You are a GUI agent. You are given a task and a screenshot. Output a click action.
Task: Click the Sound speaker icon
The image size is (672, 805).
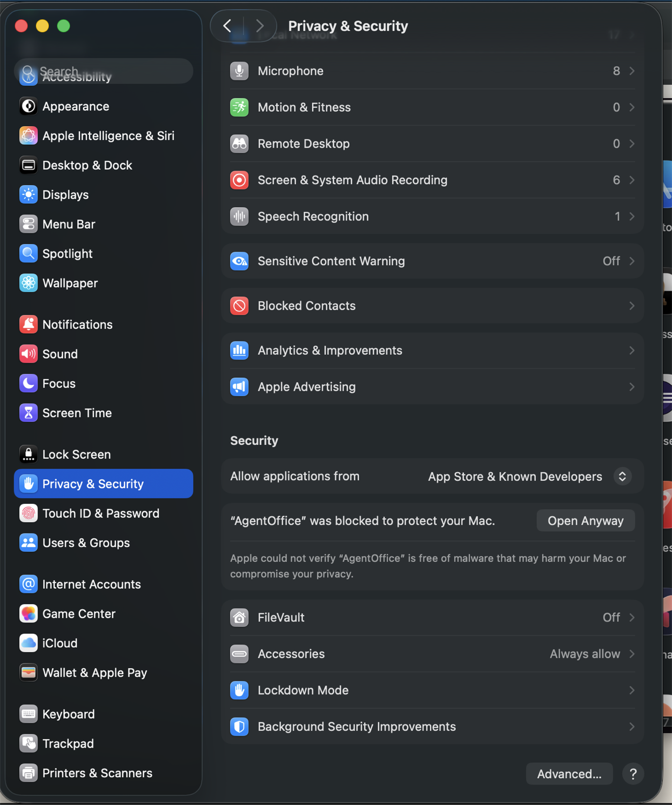tap(28, 354)
